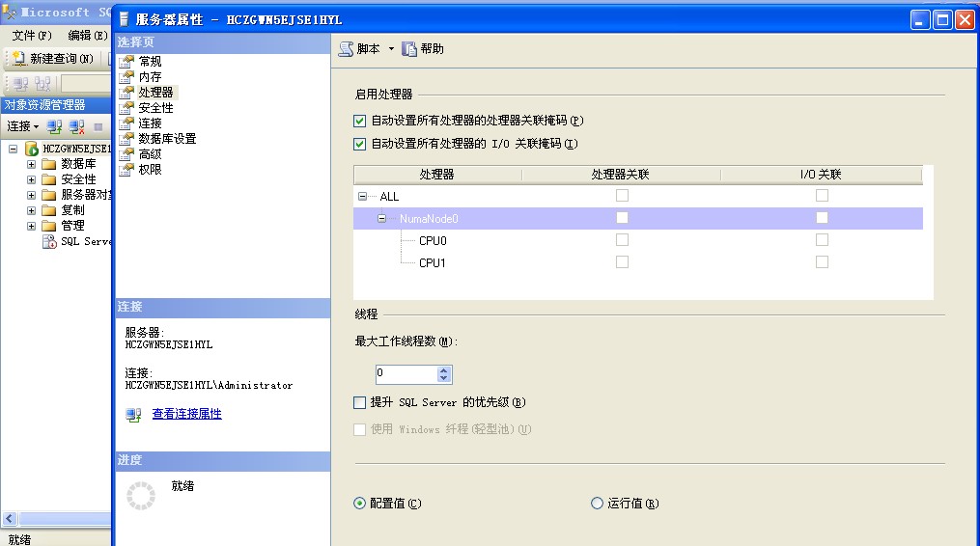
Task: Check CPU1 处理器关联 checkbox
Action: (622, 261)
